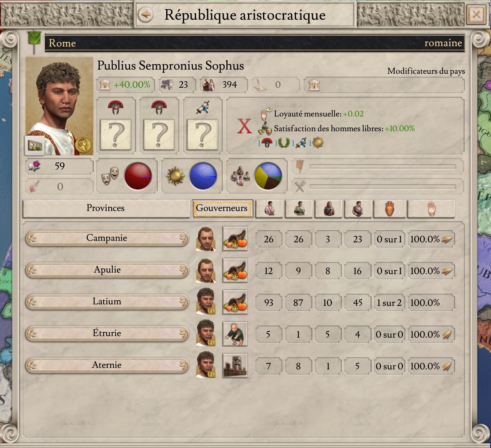The image size is (491, 448).
Task: Click Campanie governor portrait
Action: 206,239
